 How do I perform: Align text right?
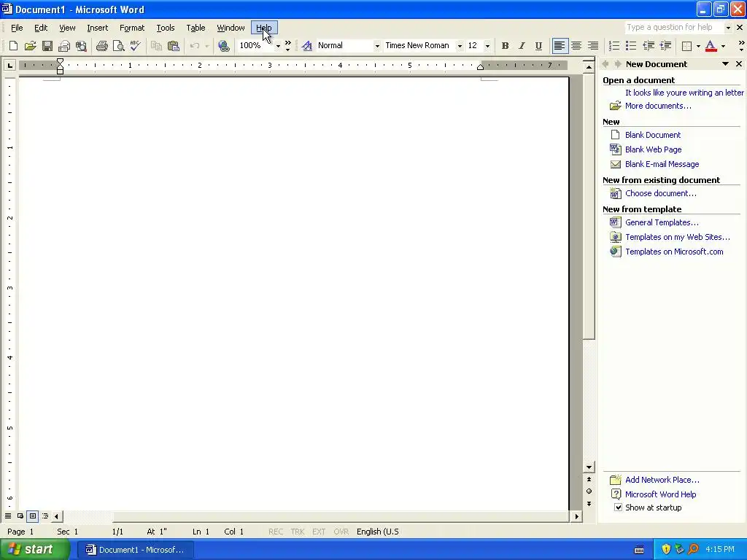point(593,46)
